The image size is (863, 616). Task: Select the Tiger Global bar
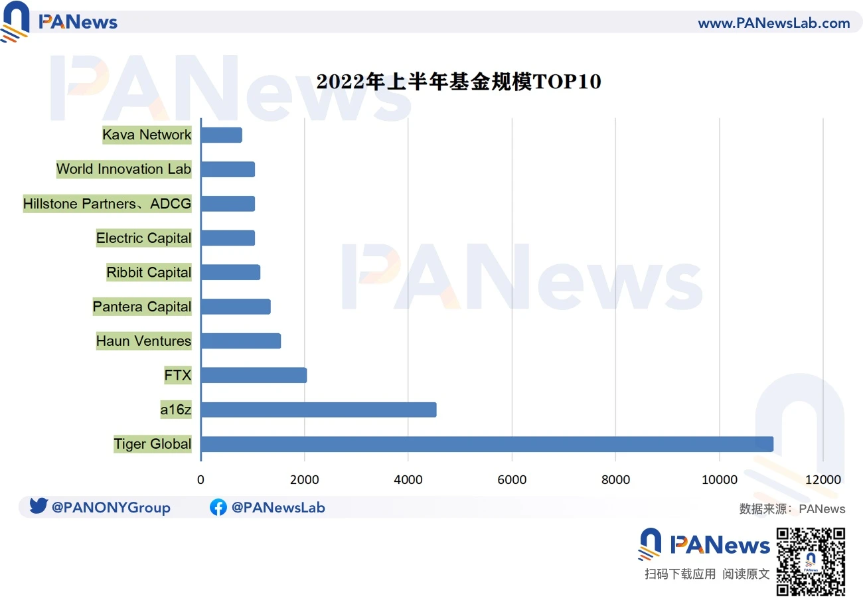click(x=487, y=444)
